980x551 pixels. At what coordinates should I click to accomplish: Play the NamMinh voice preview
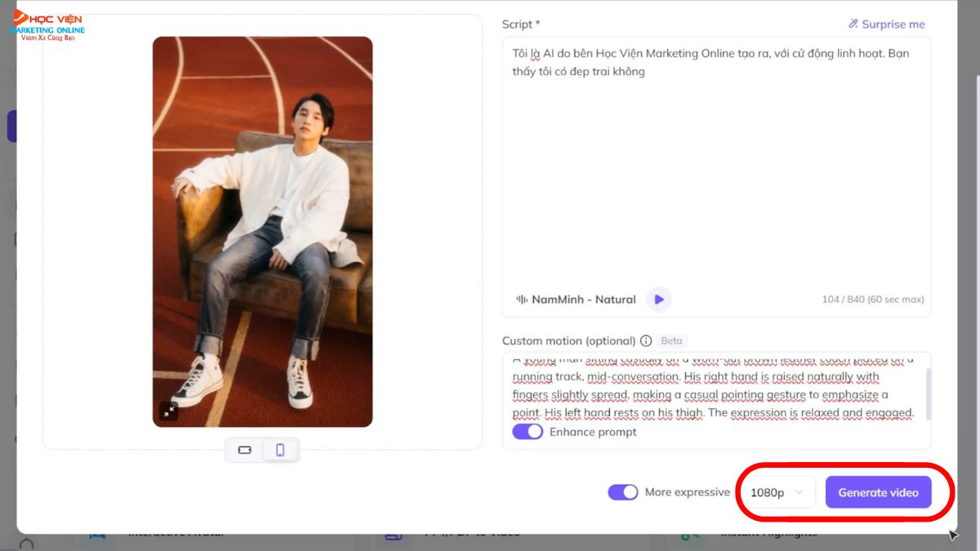658,300
